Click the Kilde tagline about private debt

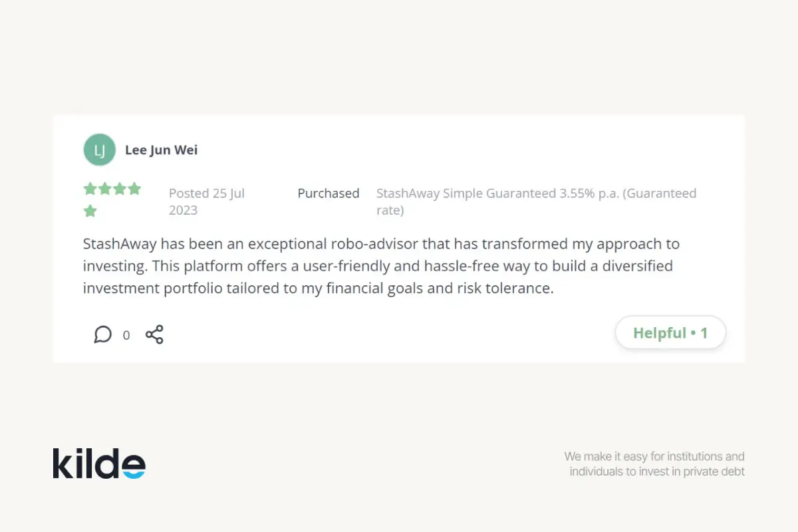tap(654, 464)
